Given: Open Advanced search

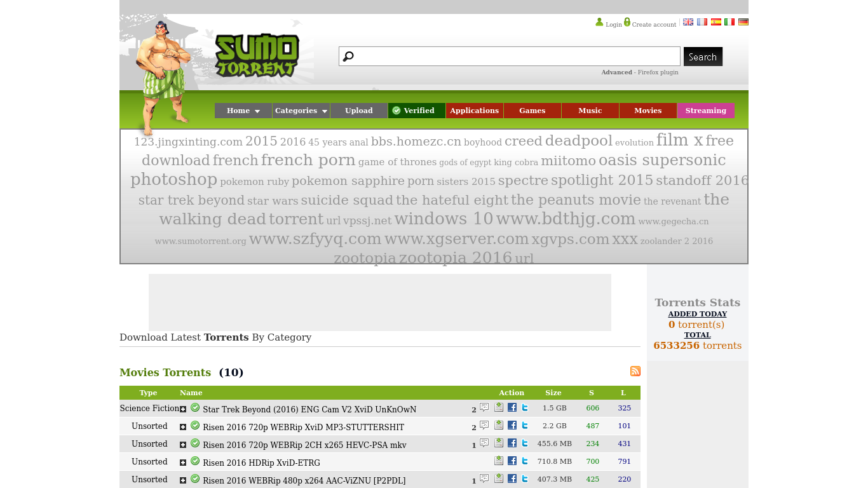Looking at the screenshot, I should tap(617, 72).
